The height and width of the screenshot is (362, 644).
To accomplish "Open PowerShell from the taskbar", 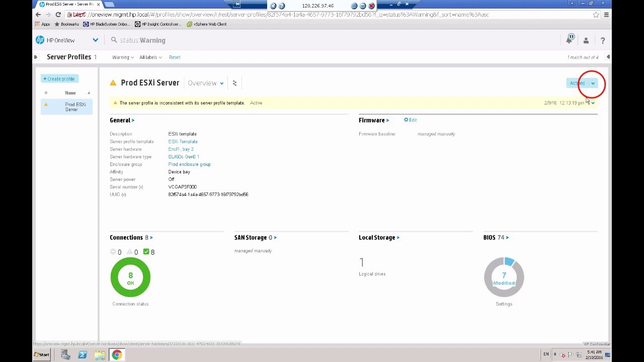I will [x=83, y=355].
